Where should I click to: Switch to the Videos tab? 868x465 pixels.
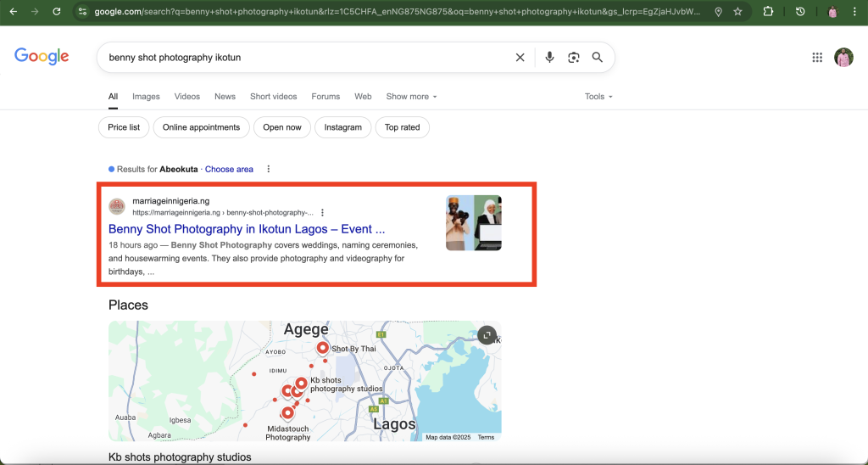click(x=187, y=97)
